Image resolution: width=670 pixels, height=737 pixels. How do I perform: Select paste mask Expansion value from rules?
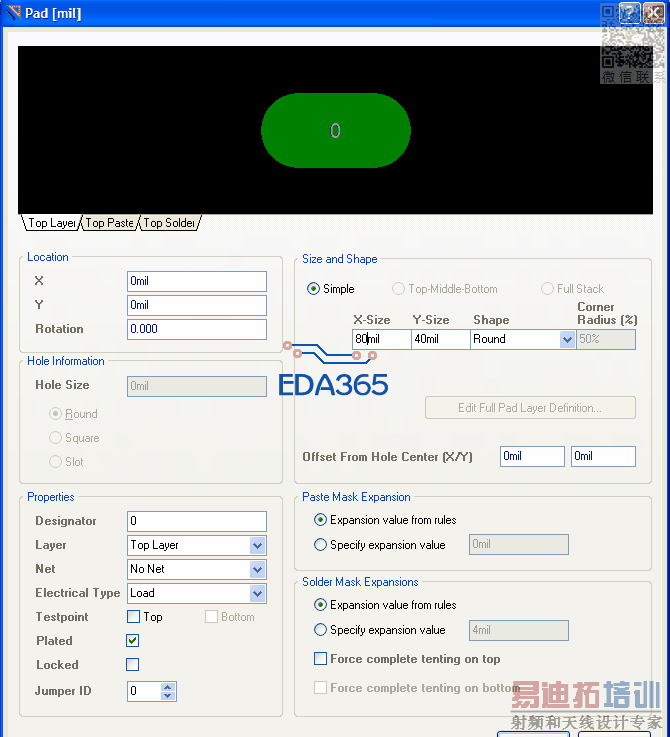tap(320, 520)
